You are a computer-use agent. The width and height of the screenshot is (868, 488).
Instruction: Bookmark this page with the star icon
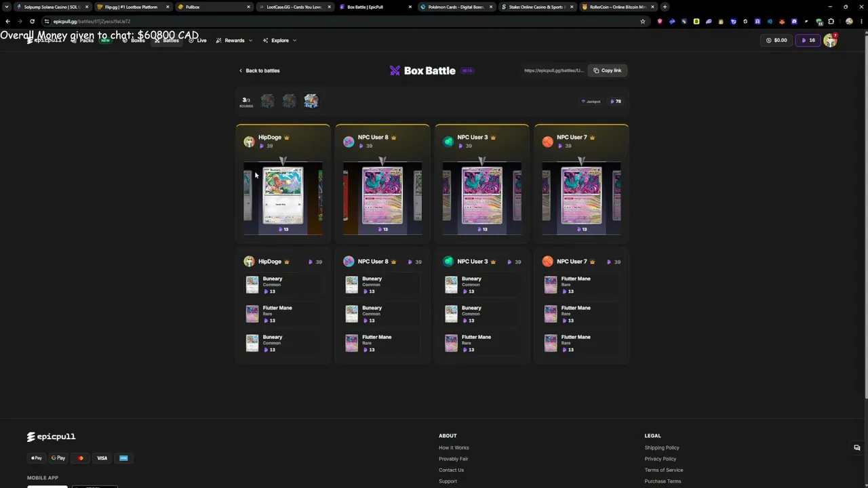pos(643,21)
